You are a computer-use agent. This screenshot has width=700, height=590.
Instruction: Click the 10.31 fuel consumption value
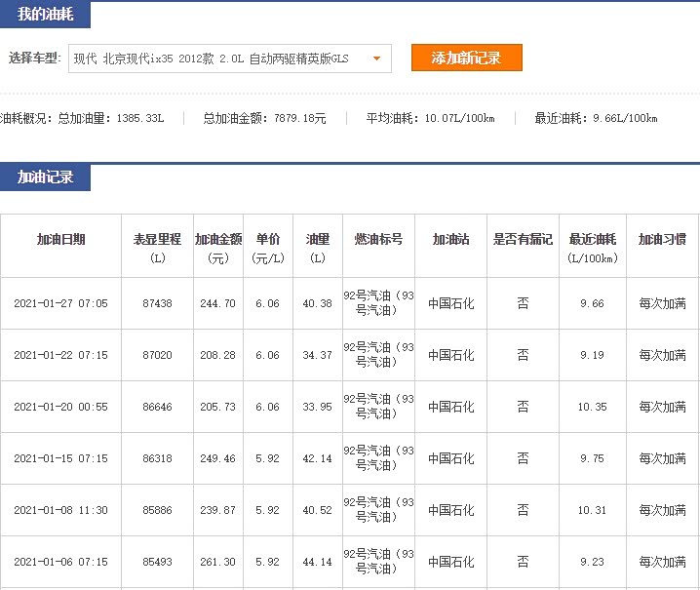(x=592, y=510)
